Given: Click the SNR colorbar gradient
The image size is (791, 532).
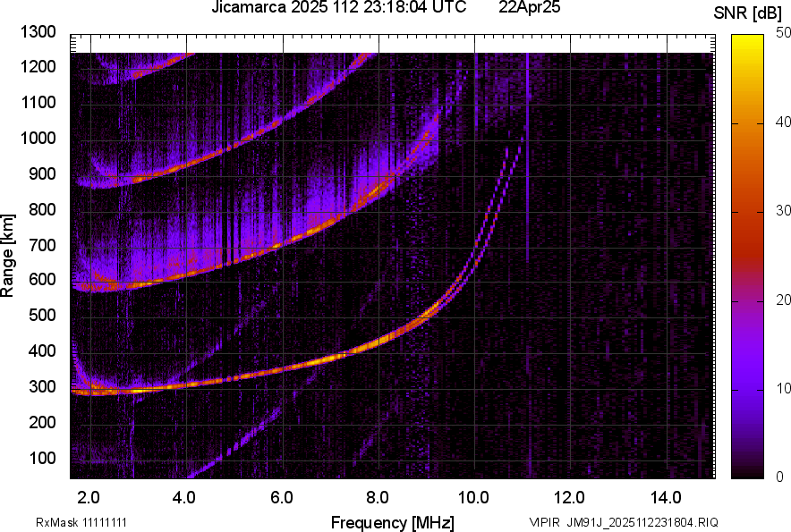Looking at the screenshot, I should point(747,257).
